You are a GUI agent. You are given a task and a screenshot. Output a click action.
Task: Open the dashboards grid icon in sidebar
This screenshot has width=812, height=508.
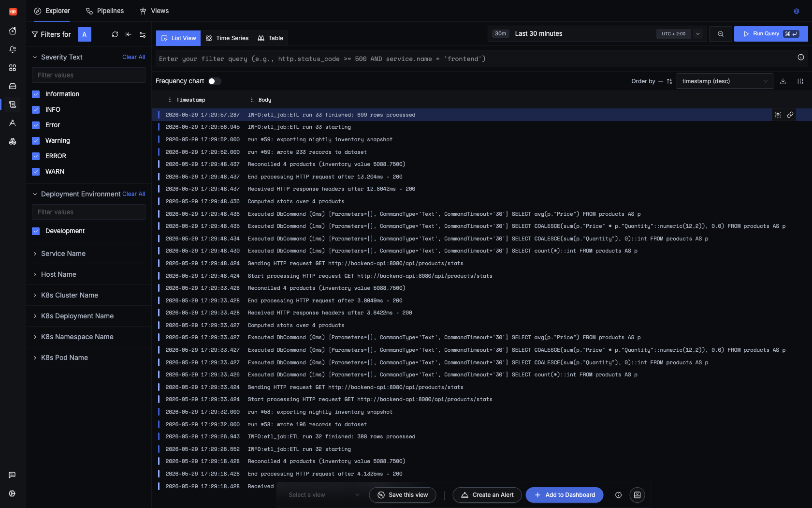13,68
